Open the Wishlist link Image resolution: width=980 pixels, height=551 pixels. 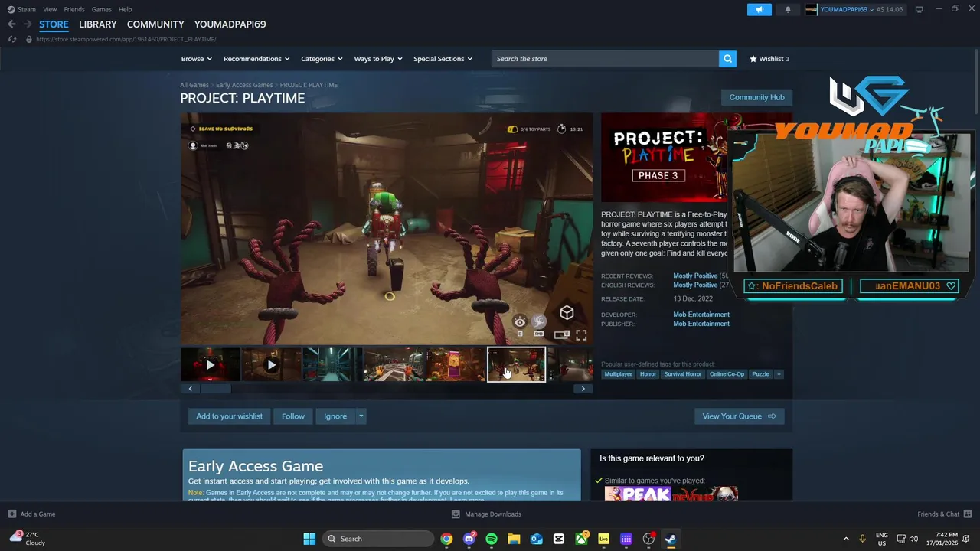pyautogui.click(x=769, y=59)
